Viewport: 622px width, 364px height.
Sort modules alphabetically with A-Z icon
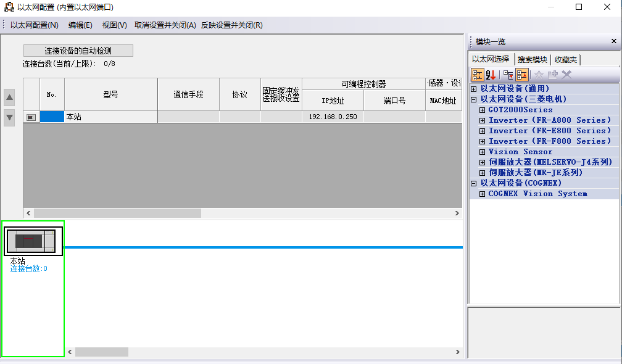pyautogui.click(x=491, y=75)
